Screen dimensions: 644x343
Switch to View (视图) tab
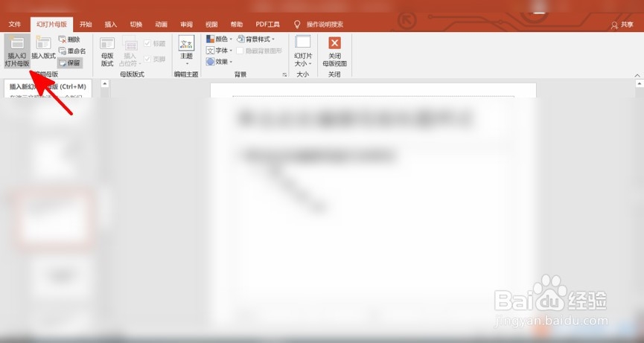211,25
